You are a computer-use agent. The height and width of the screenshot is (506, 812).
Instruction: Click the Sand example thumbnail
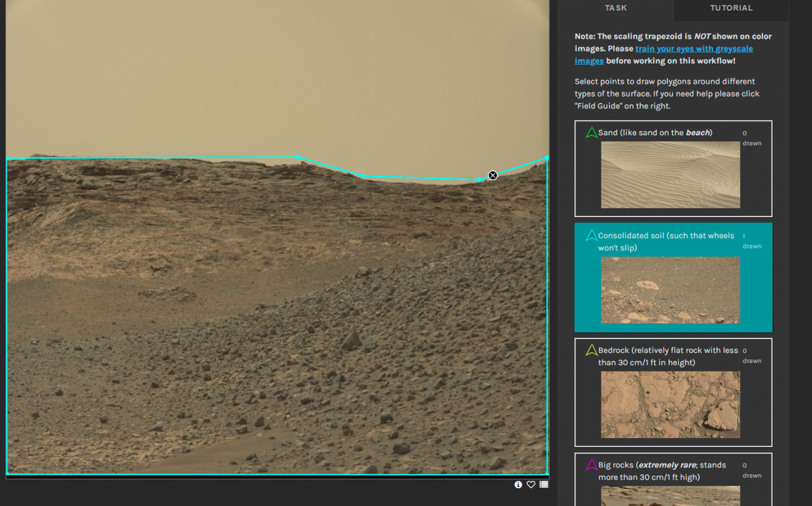(671, 175)
